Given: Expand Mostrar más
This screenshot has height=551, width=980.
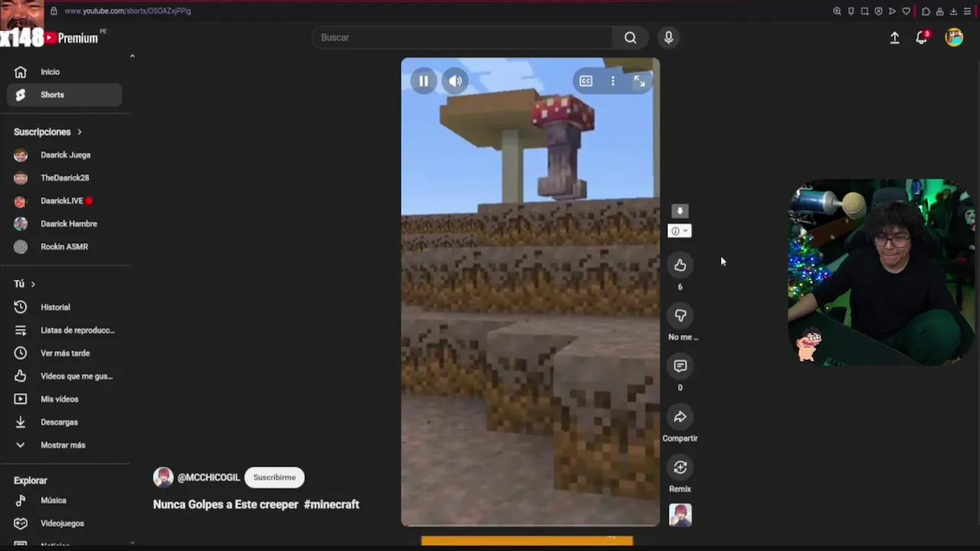Looking at the screenshot, I should click(x=65, y=445).
